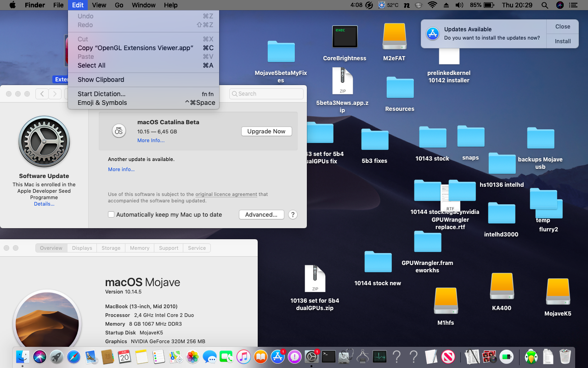Screen dimensions: 588x368
Task: Click the Upgrade Now button
Action: [x=266, y=131]
